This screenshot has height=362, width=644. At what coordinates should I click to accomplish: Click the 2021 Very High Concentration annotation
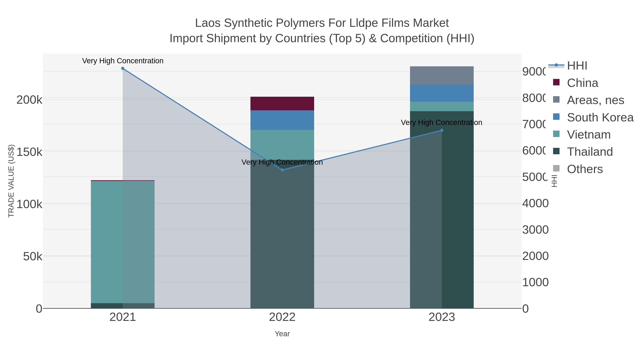coord(123,61)
